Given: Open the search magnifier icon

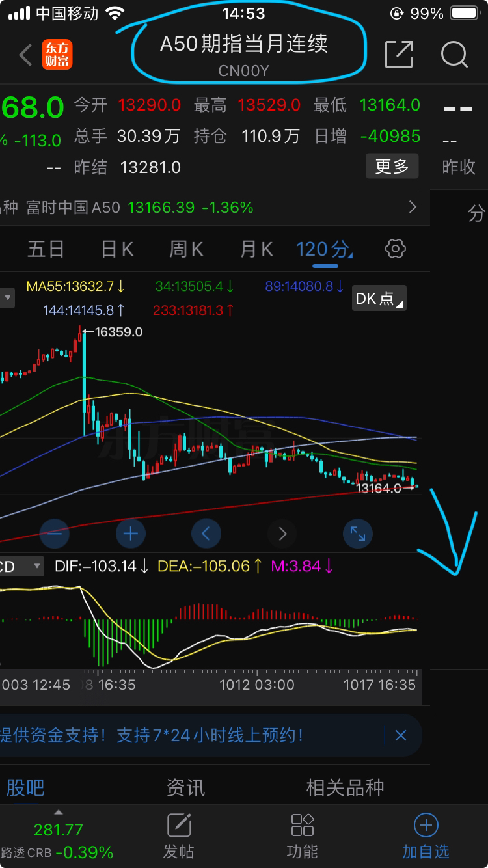Looking at the screenshot, I should point(454,55).
